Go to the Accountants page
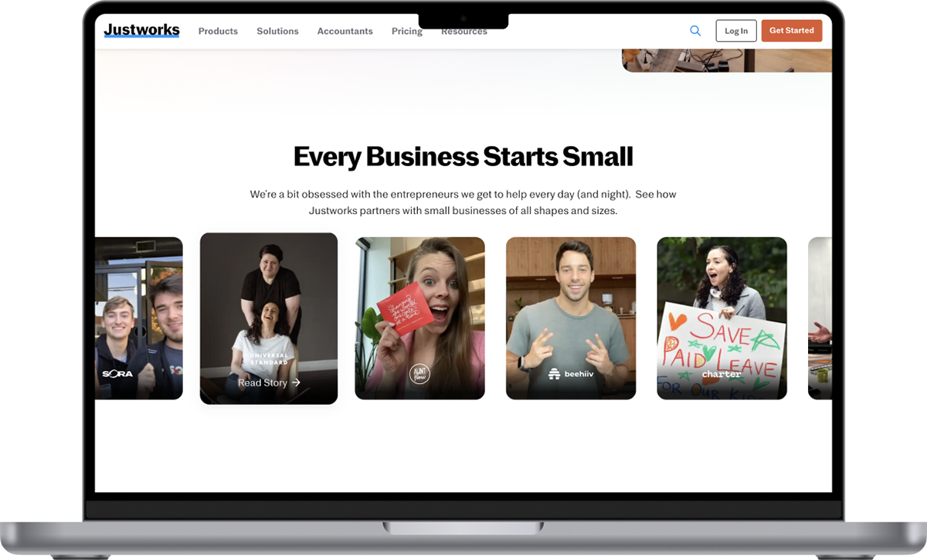Screen dimensions: 927x560 pos(345,32)
